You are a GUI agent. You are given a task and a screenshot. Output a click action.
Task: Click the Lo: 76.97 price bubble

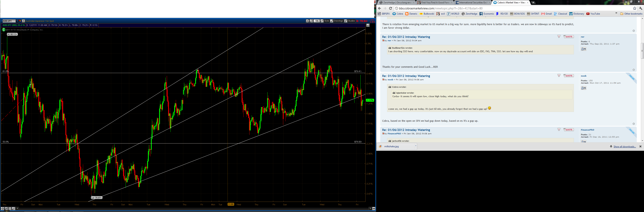pyautogui.click(x=97, y=198)
